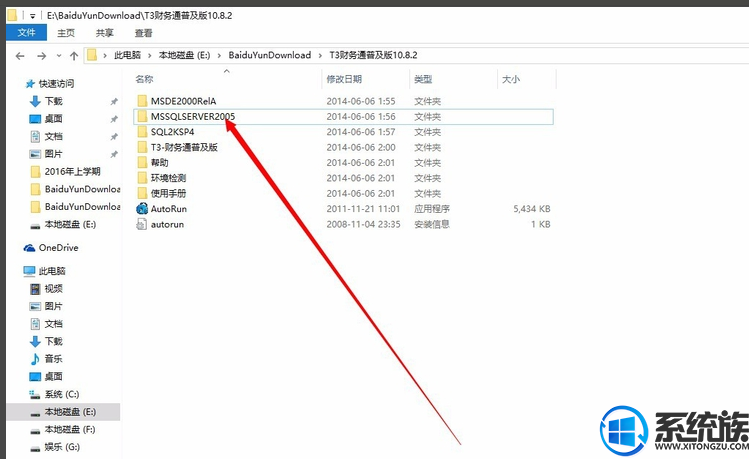This screenshot has width=749, height=459.
Task: Click 本地磁盘 (E:) in the address bar
Action: pyautogui.click(x=184, y=55)
